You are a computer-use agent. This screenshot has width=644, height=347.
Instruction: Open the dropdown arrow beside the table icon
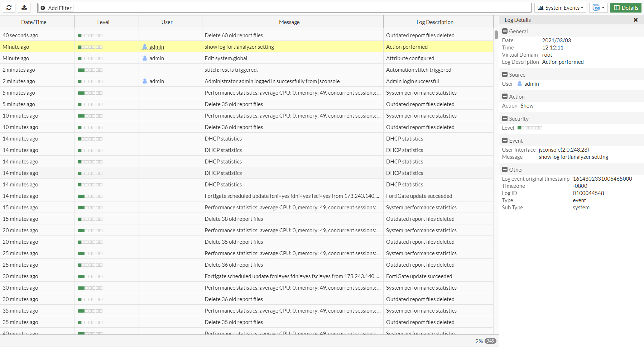pos(603,8)
